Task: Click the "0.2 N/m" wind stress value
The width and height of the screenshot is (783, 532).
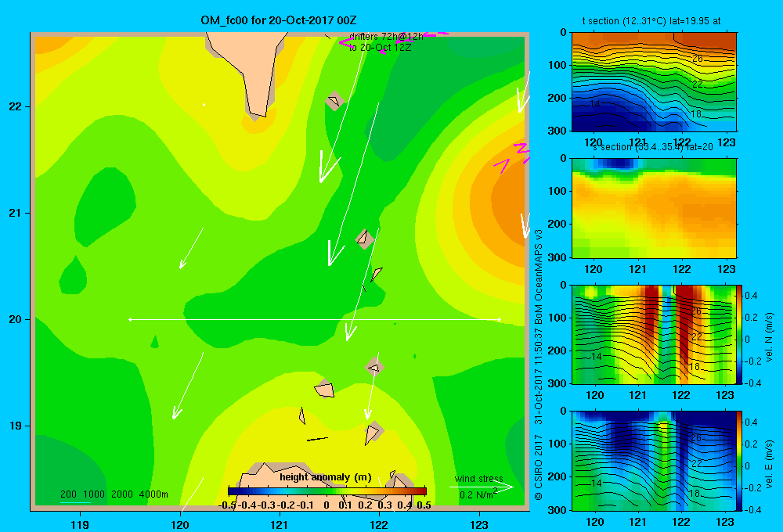Action: pyautogui.click(x=476, y=495)
